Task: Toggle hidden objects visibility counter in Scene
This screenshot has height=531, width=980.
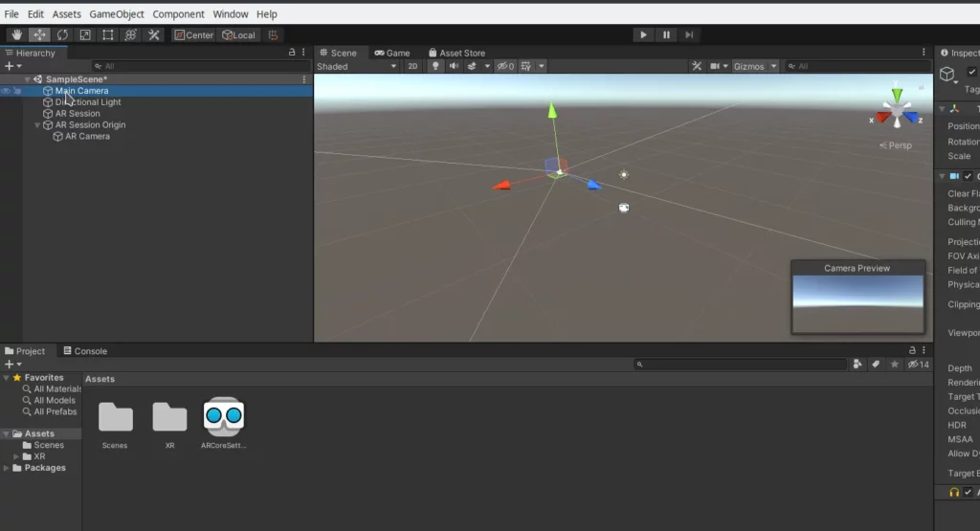Action: pos(505,66)
